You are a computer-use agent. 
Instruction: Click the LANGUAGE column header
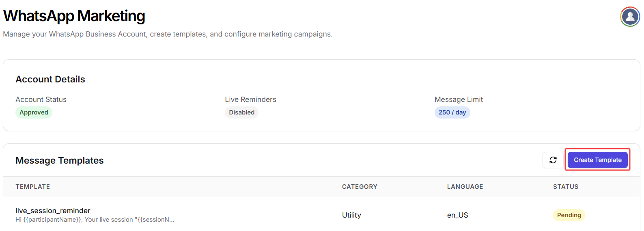465,187
